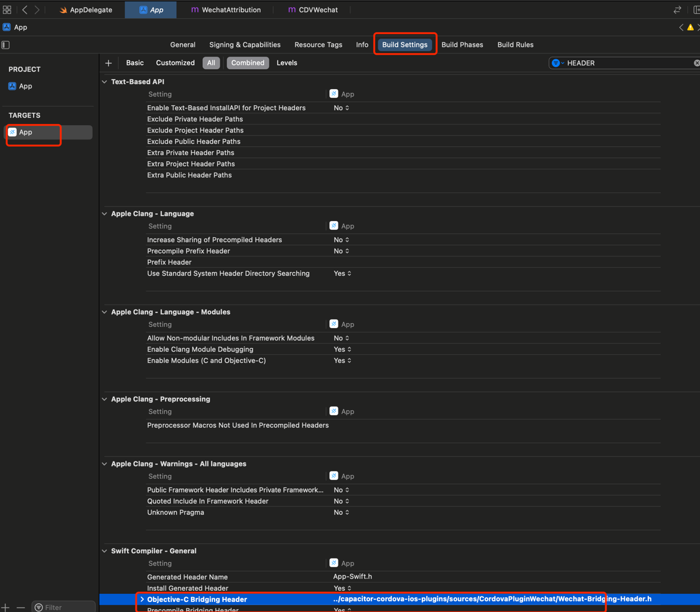700x612 pixels.
Task: Select the Prefix Header setting row
Action: [x=404, y=262]
